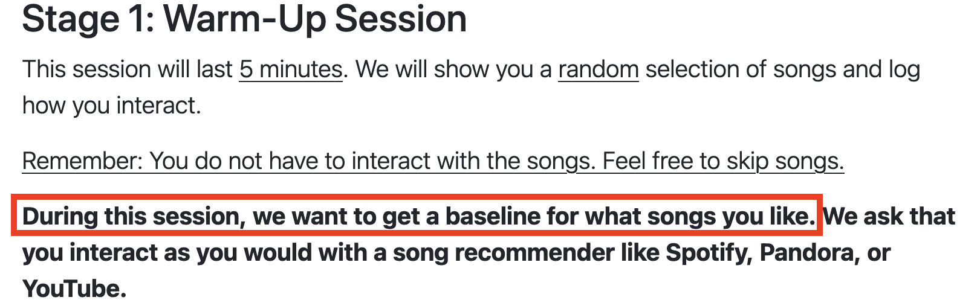Image resolution: width=980 pixels, height=303 pixels.
Task: Click the underlined word "random"
Action: pos(599,69)
